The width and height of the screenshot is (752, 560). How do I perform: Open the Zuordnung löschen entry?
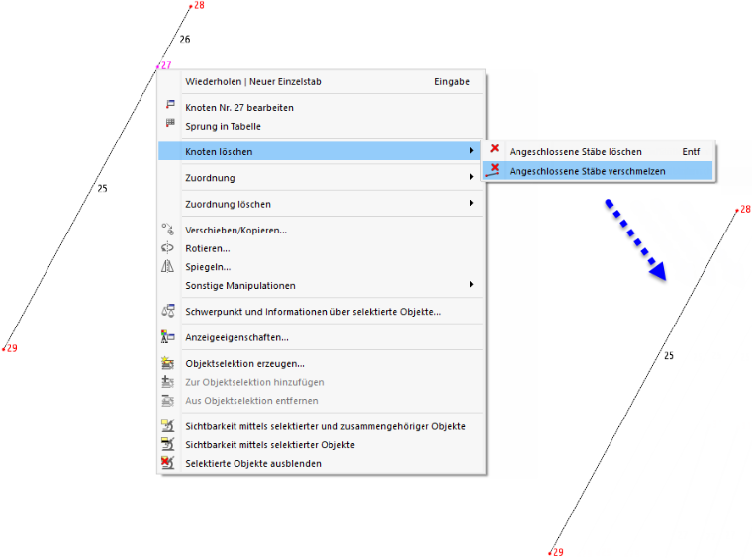[x=321, y=204]
